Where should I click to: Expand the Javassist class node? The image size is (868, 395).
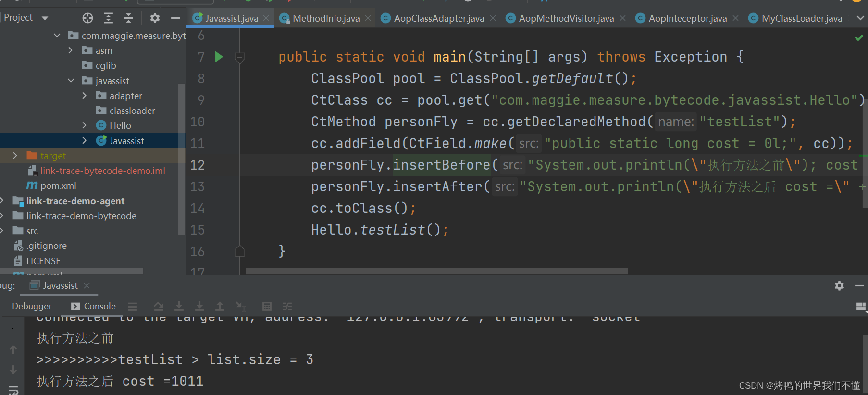coord(85,140)
